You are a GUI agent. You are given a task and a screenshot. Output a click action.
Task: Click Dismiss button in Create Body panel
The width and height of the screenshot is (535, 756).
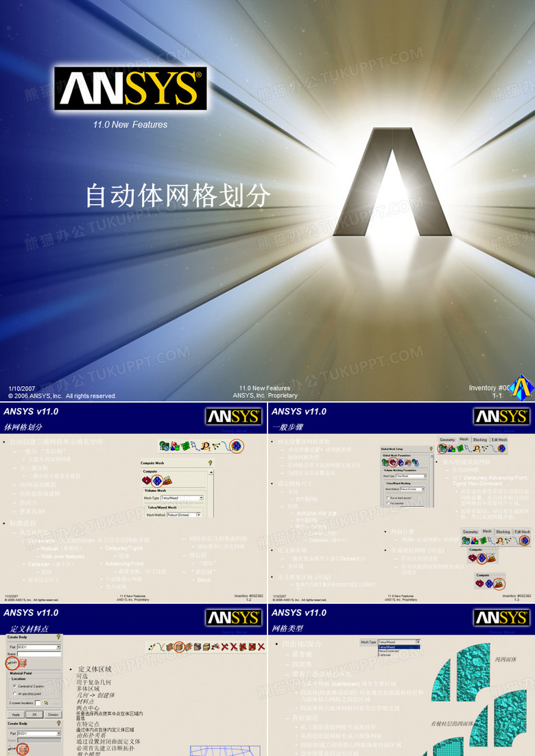point(53,715)
